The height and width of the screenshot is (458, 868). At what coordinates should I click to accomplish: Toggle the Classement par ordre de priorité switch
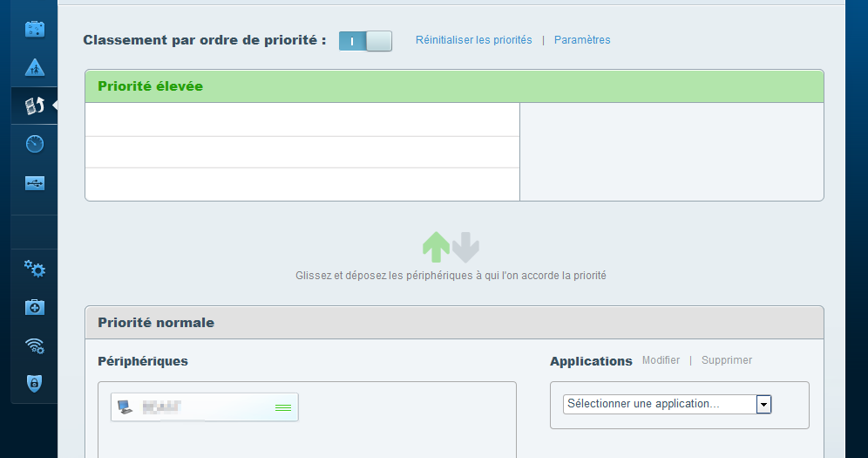pyautogui.click(x=365, y=41)
